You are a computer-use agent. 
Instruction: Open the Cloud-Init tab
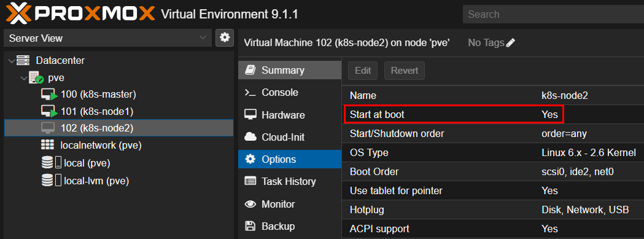(x=290, y=137)
